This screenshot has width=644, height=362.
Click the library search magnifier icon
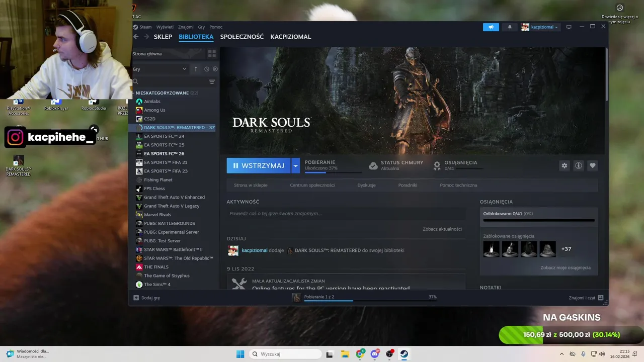click(135, 81)
